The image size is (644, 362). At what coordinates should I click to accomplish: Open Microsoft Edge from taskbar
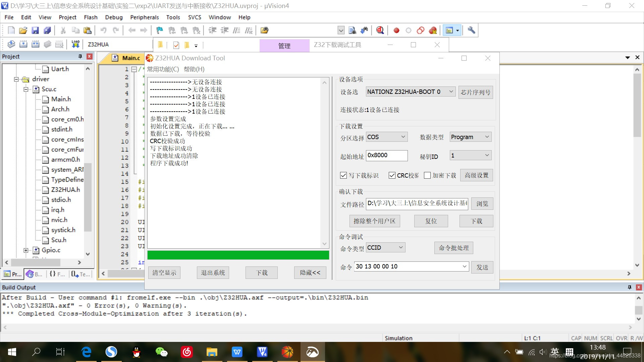[x=87, y=352]
